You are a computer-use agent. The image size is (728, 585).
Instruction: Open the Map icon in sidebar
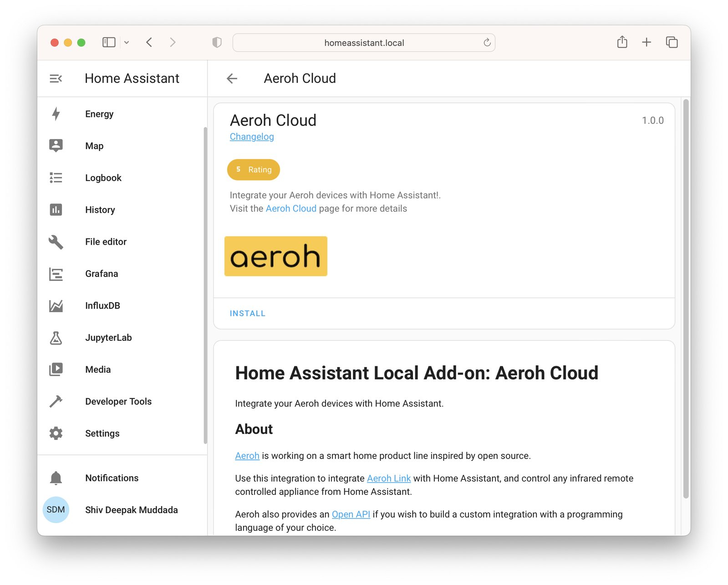[x=56, y=146]
